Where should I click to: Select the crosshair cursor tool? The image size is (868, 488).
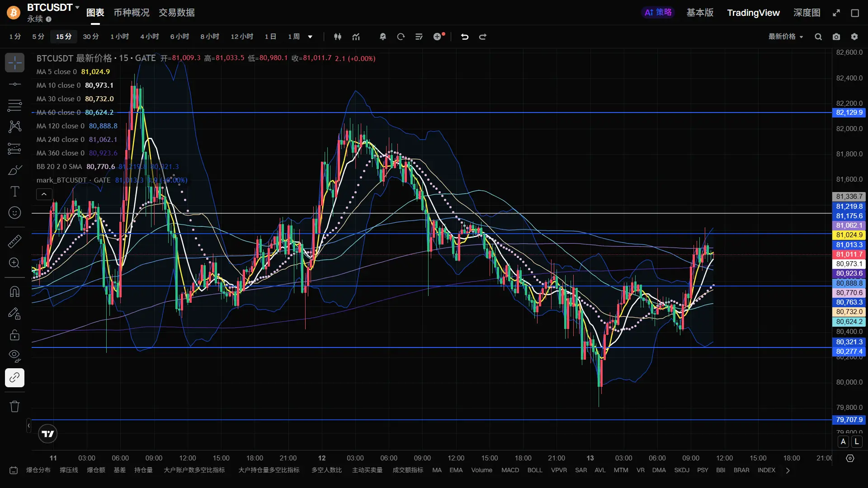[x=14, y=63]
